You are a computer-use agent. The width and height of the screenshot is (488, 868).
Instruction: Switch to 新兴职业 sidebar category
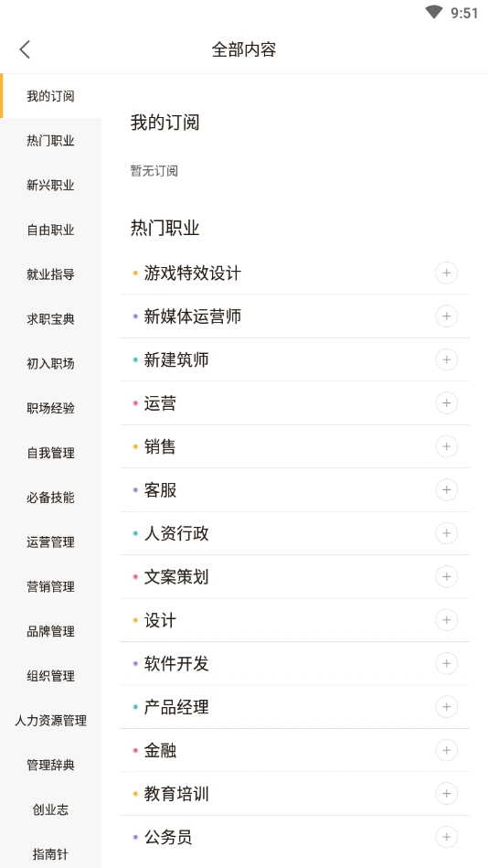click(50, 186)
